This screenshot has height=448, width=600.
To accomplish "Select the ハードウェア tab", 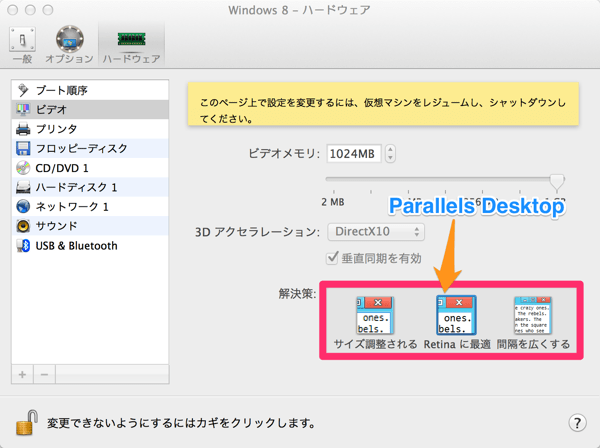I will [131, 45].
